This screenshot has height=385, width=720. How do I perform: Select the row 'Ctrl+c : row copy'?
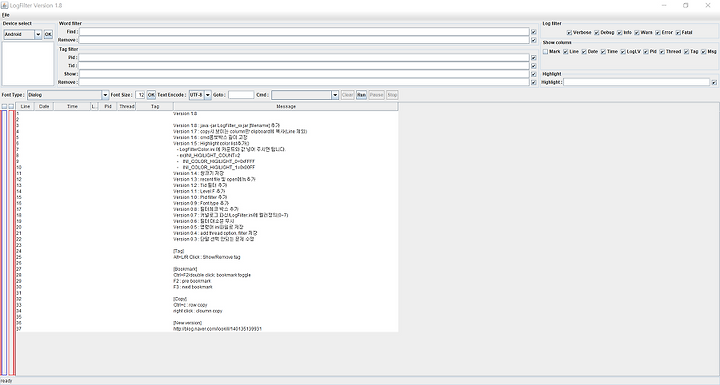[x=207, y=305]
